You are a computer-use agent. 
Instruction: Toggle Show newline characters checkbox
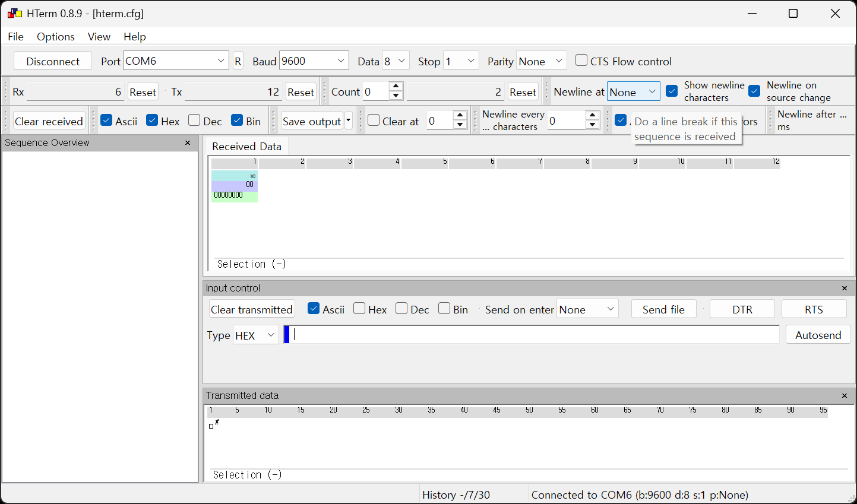(x=672, y=91)
